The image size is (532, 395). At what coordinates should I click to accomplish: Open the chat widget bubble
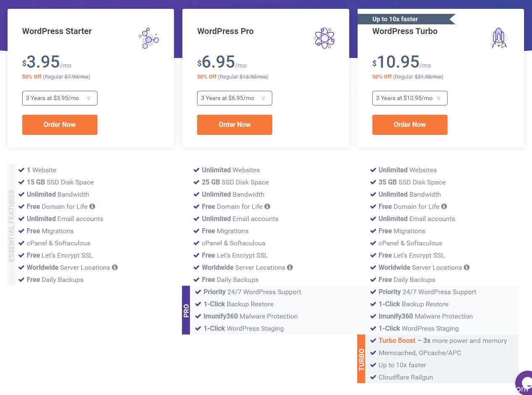tap(524, 382)
